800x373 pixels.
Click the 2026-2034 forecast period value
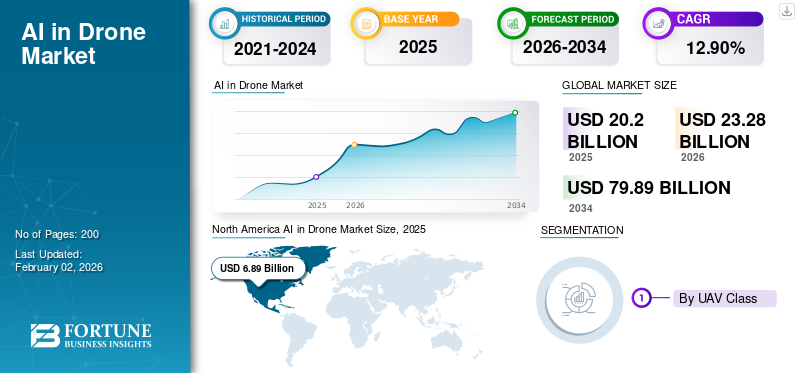pos(564,47)
